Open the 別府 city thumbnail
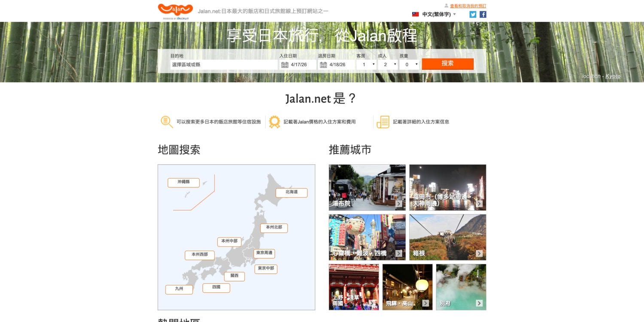This screenshot has width=644, height=322. (461, 287)
